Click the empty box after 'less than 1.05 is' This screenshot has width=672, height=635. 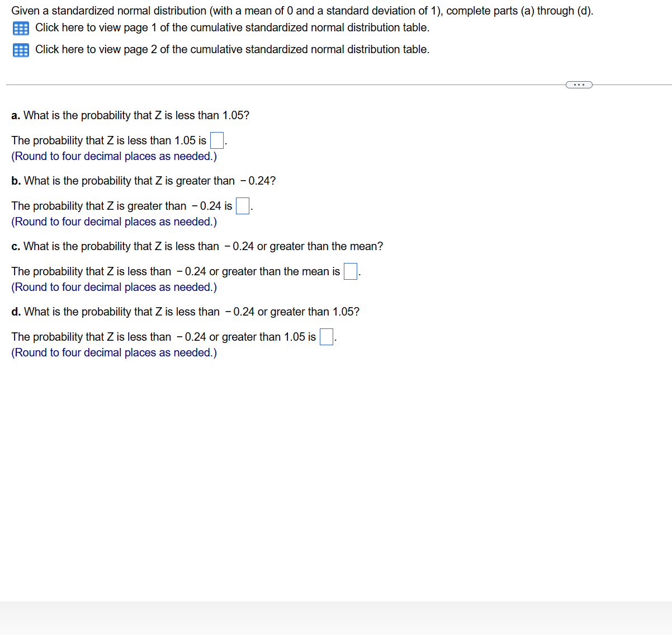click(x=216, y=140)
